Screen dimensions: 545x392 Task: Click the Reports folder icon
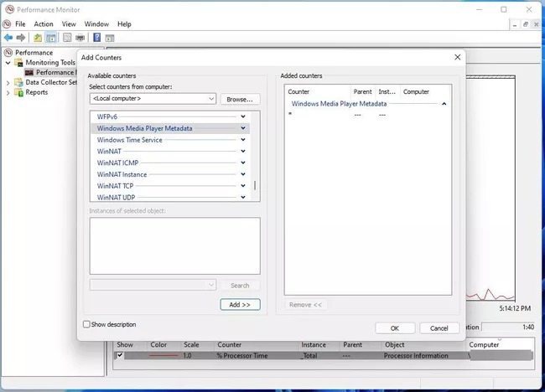point(18,92)
